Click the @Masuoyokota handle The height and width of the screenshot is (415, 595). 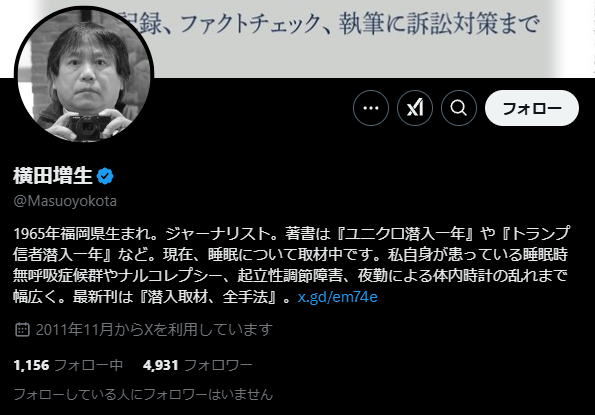pos(65,201)
